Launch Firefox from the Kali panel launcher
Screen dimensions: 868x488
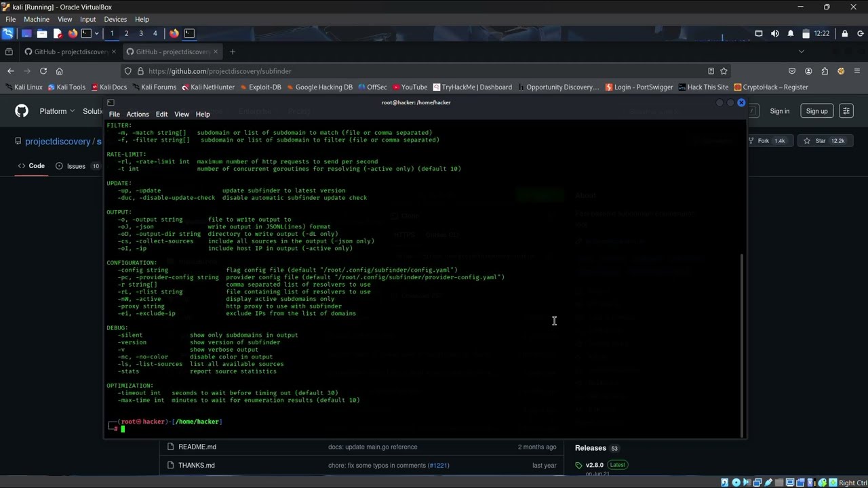[73, 33]
